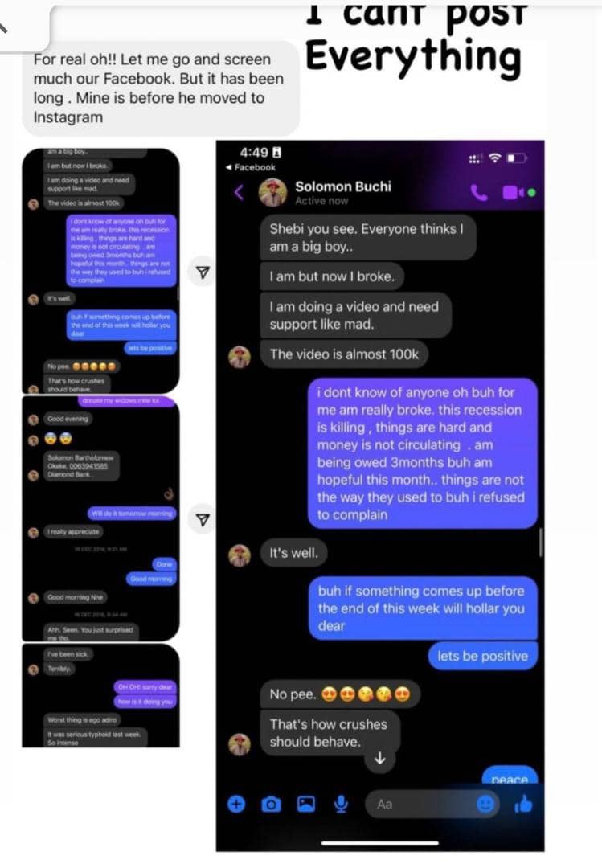Image resolution: width=602 pixels, height=868 pixels.
Task: Open photo gallery icon in message bar
Action: 305,803
